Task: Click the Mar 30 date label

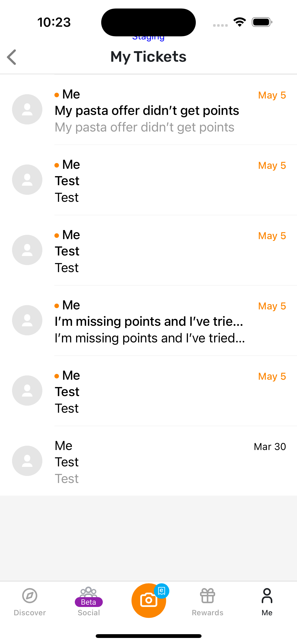Action: click(x=270, y=447)
